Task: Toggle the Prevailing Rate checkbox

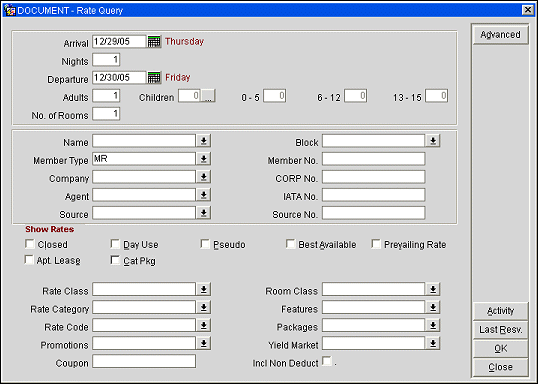Action: tap(376, 244)
